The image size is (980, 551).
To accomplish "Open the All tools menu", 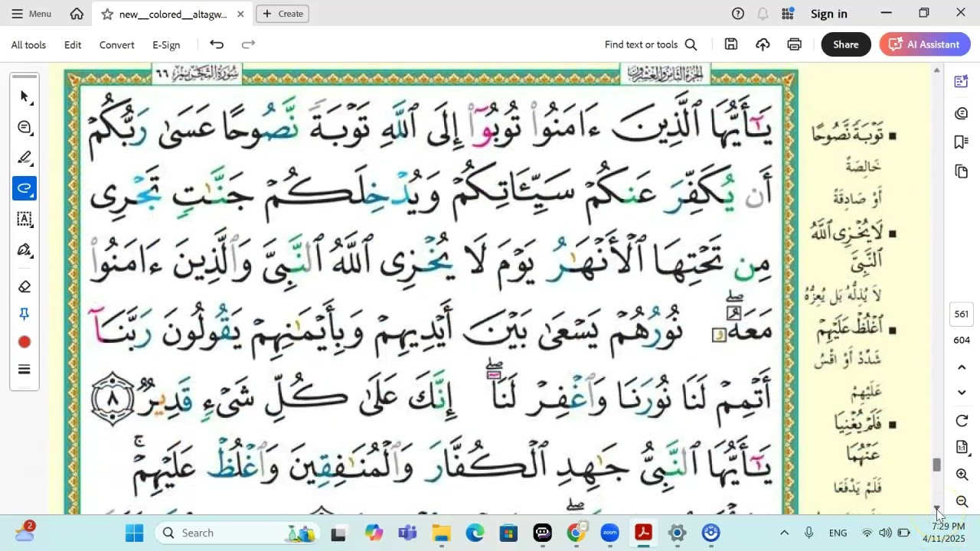I will pos(28,45).
